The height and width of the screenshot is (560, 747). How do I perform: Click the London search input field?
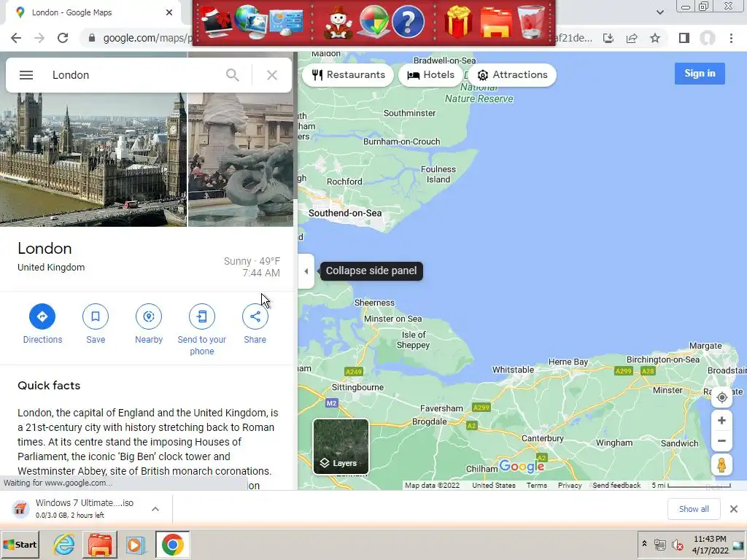[133, 75]
